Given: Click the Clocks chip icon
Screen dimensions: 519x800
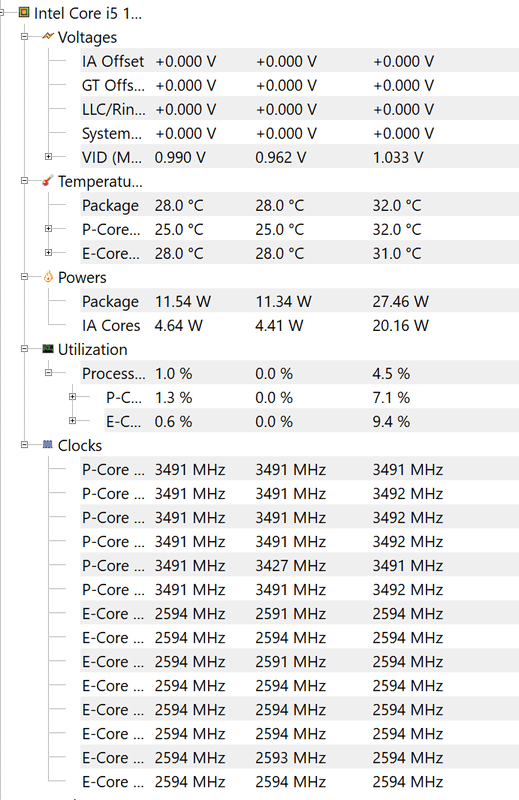Looking at the screenshot, I should (48, 444).
